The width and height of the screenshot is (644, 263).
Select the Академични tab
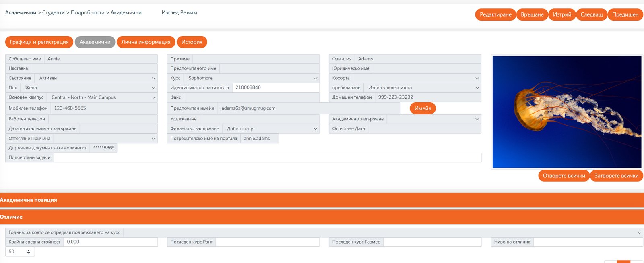click(x=95, y=42)
